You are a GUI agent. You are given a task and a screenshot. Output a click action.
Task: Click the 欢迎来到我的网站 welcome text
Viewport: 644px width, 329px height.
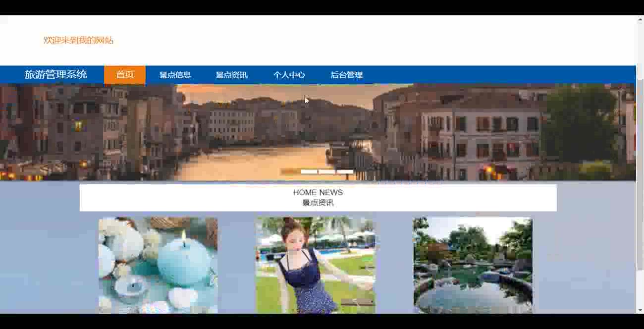click(78, 40)
